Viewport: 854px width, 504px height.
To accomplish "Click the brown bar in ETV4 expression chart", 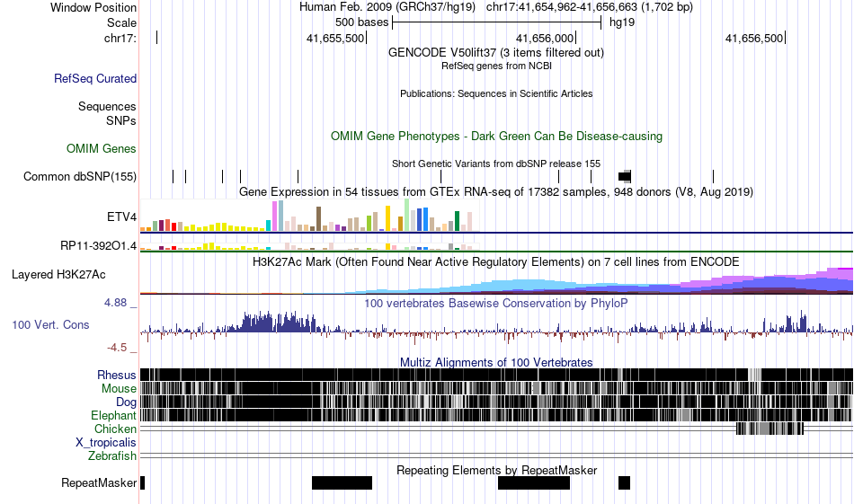I will coord(318,219).
